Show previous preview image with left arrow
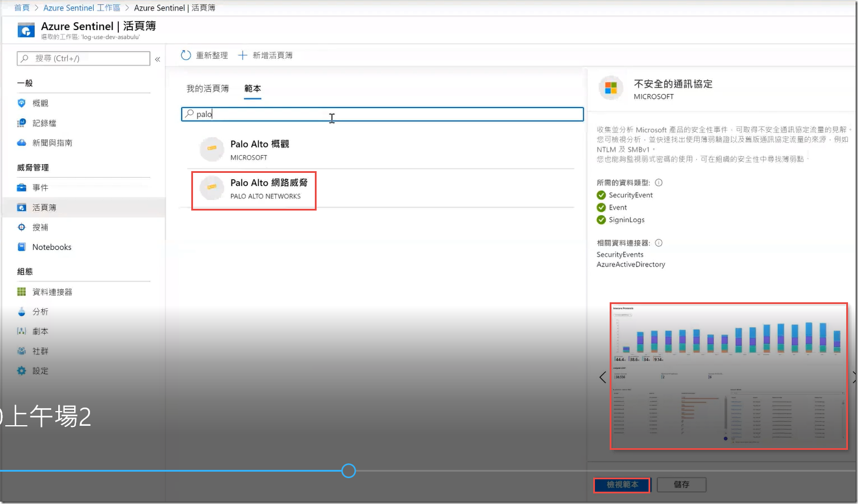The image size is (858, 504). (x=603, y=378)
